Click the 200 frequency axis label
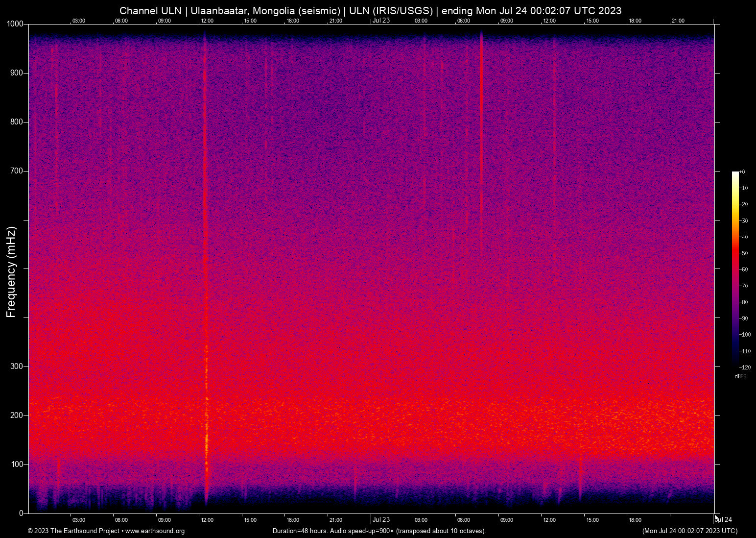 coord(17,416)
